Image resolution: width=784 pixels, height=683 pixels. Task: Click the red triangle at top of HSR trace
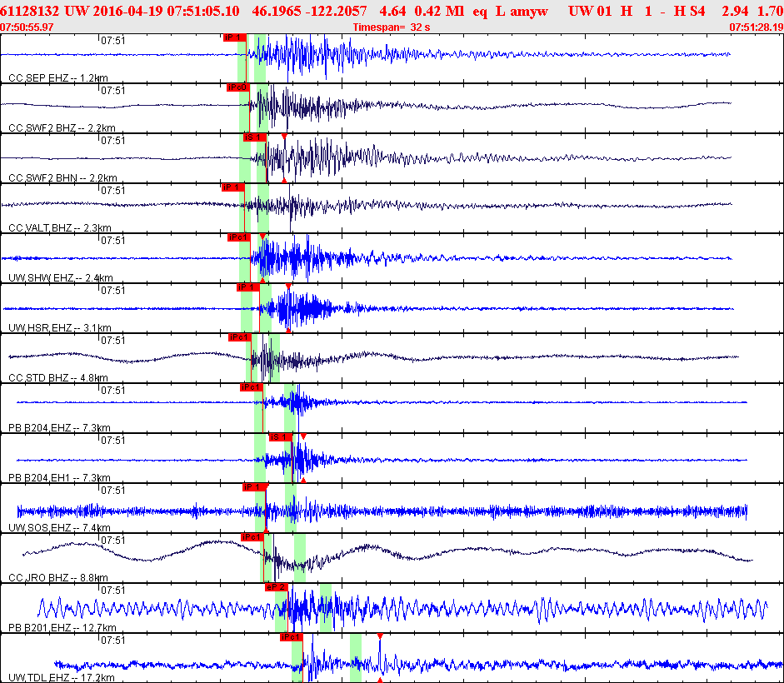pyautogui.click(x=288, y=287)
